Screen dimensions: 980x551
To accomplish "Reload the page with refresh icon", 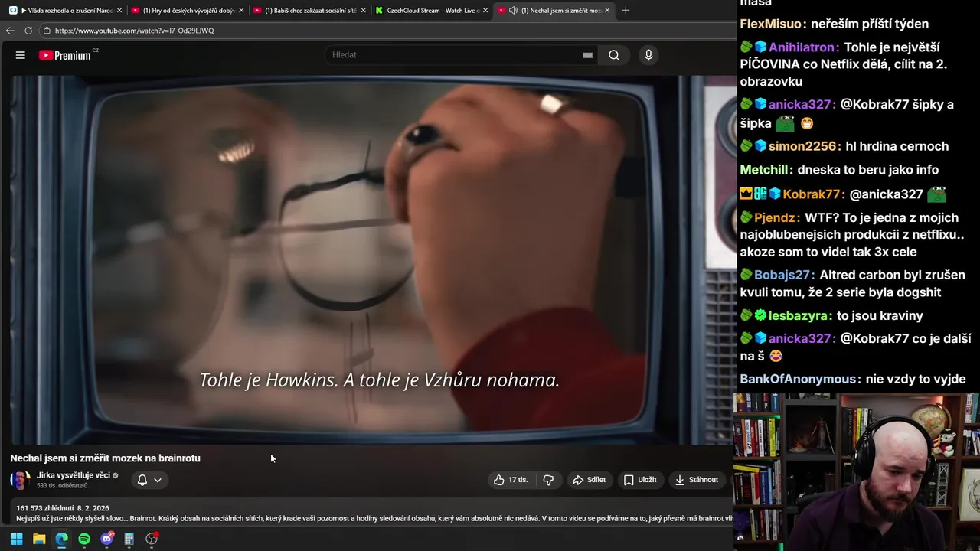I will pos(28,31).
